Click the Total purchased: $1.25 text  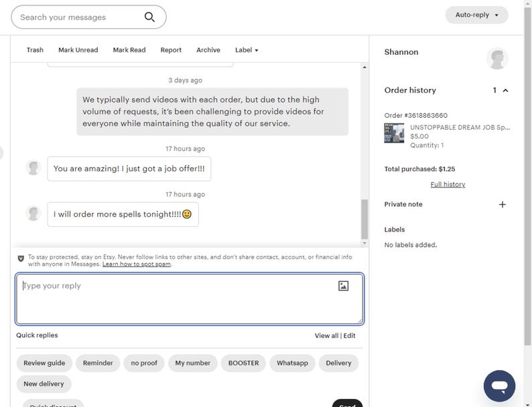coord(419,169)
